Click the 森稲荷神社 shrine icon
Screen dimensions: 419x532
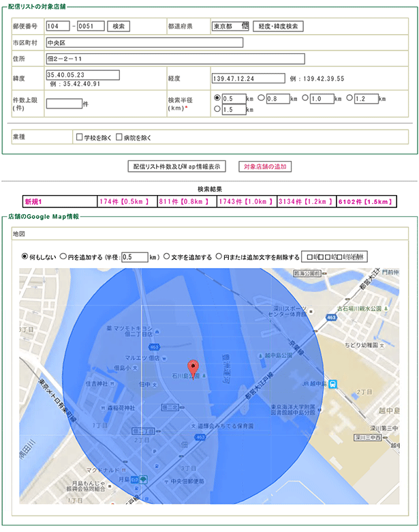click(x=103, y=408)
